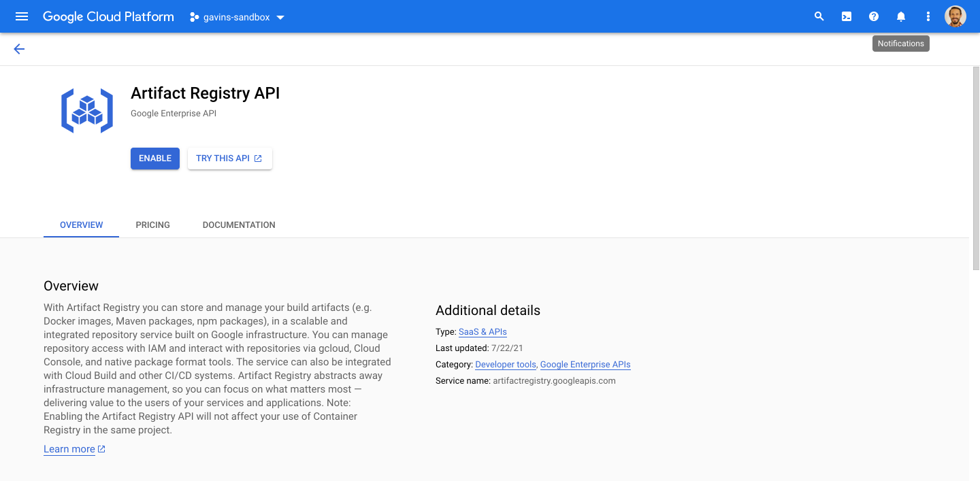This screenshot has width=980, height=481.
Task: Click the search icon in the top bar
Action: (x=819, y=16)
